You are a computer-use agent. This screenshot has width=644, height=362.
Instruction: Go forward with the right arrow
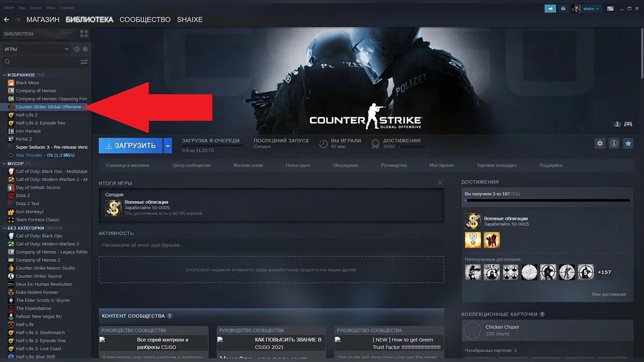[18, 19]
